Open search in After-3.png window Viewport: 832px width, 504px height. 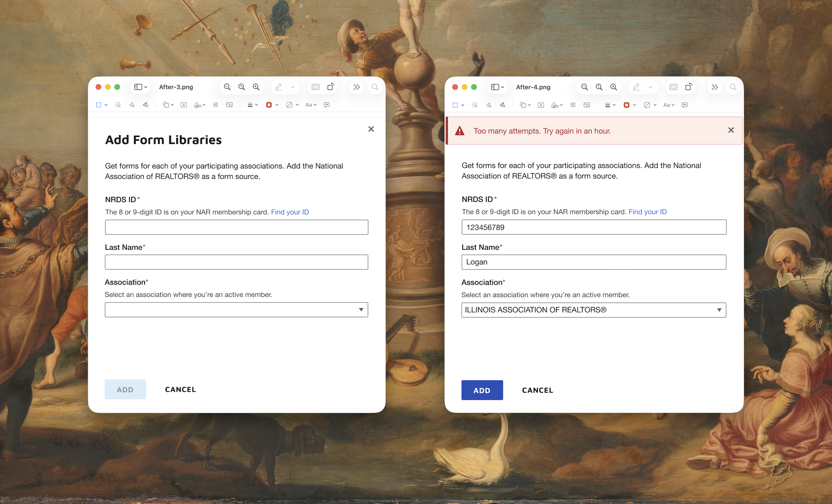(375, 87)
